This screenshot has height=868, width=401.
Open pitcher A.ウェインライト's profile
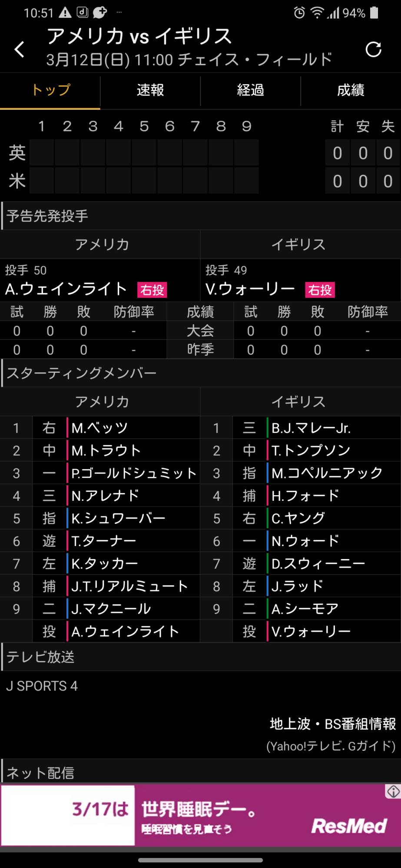pos(66,289)
